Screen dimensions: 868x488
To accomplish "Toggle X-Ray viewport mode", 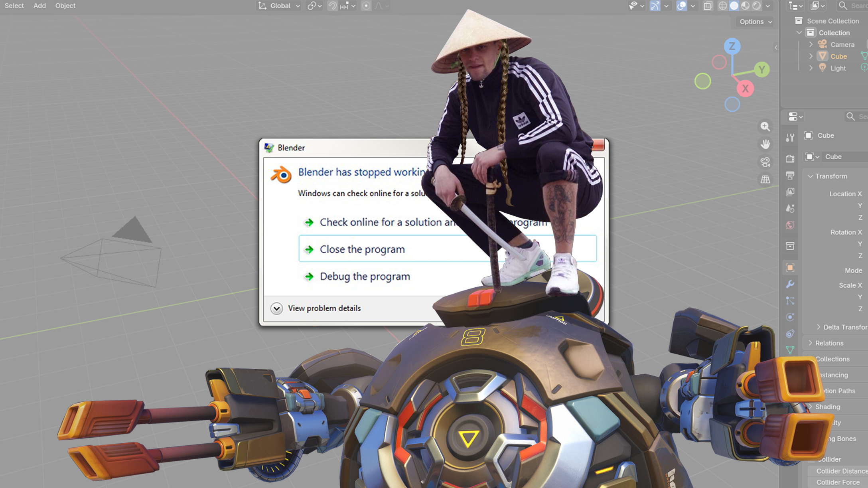I will click(708, 6).
